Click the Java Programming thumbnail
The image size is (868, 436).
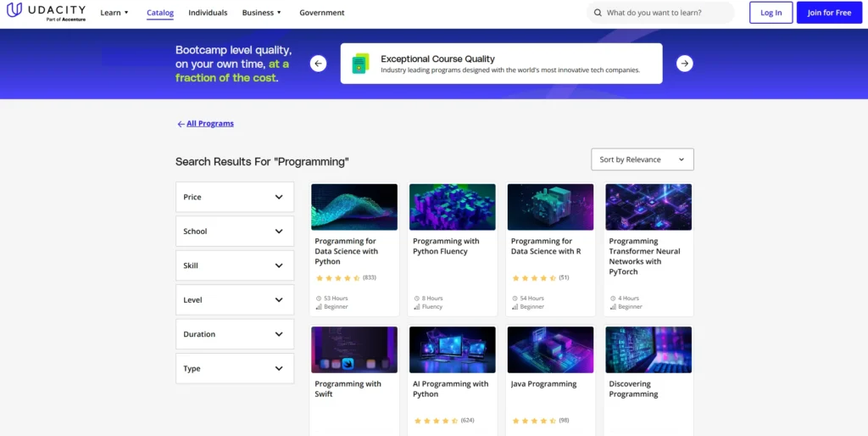click(x=550, y=349)
